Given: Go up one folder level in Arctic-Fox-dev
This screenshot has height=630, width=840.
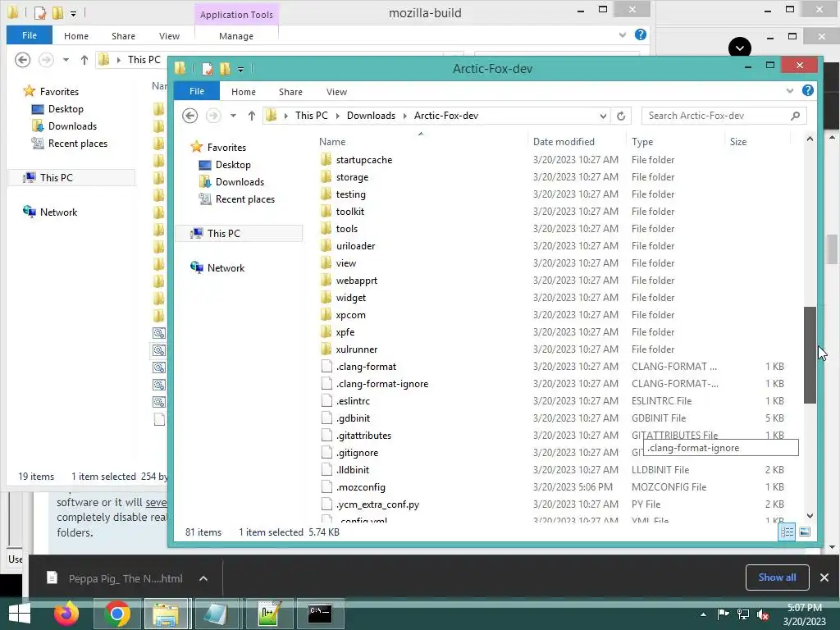Looking at the screenshot, I should coord(251,116).
